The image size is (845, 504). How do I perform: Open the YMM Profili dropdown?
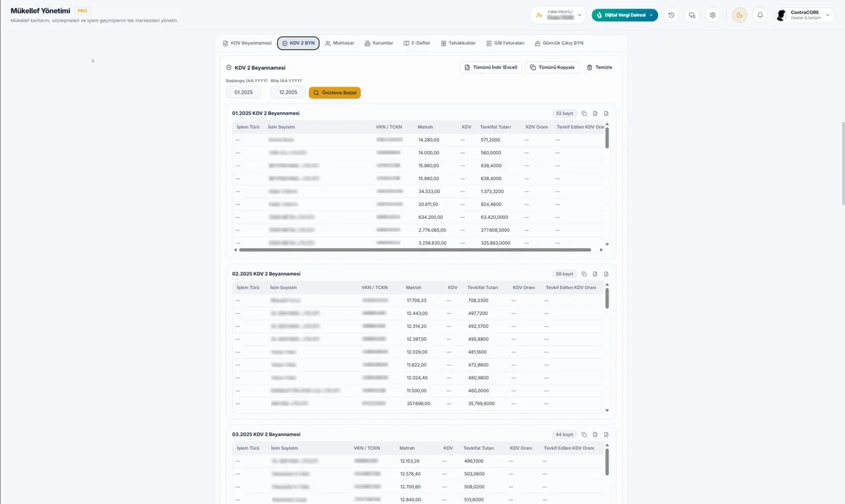coord(558,15)
